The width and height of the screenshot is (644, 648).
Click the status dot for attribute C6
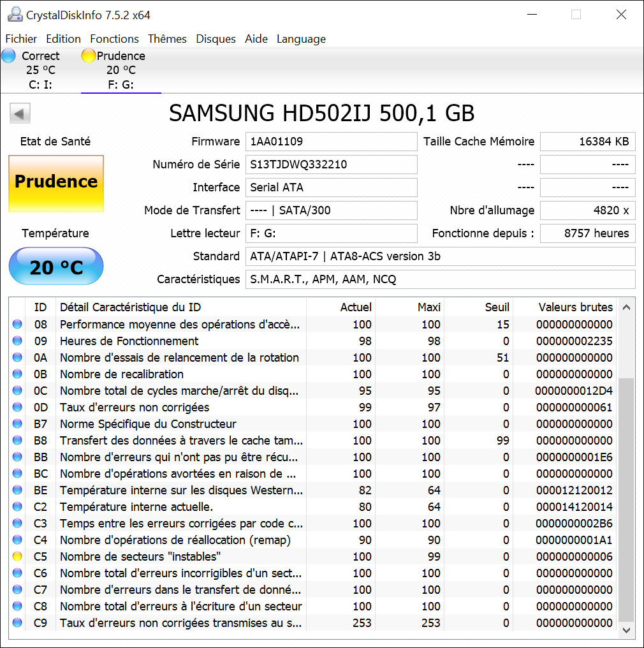tap(17, 573)
